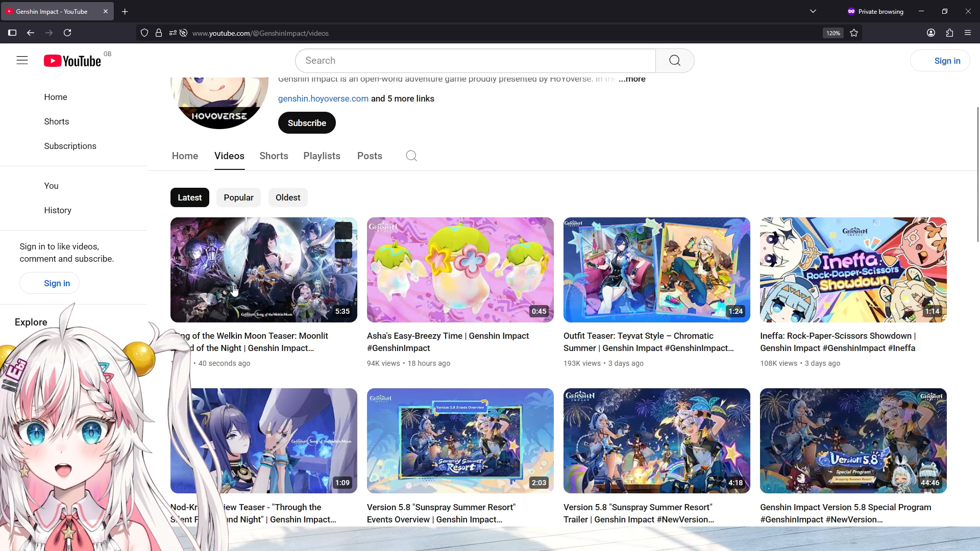Screen dimensions: 980x551
Task: Open History in the sidebar
Action: 58,210
